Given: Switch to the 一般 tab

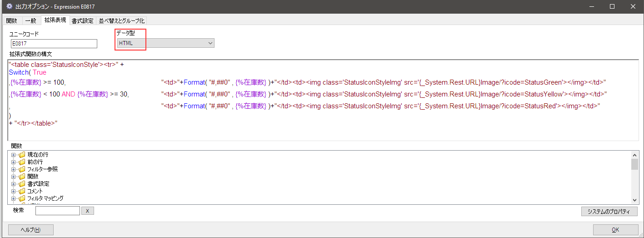Looking at the screenshot, I should click(x=30, y=20).
